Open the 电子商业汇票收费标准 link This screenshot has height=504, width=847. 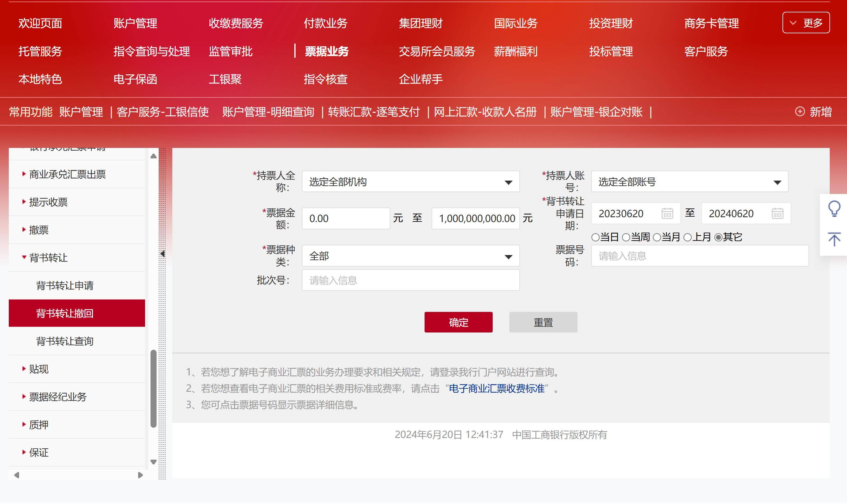click(496, 388)
